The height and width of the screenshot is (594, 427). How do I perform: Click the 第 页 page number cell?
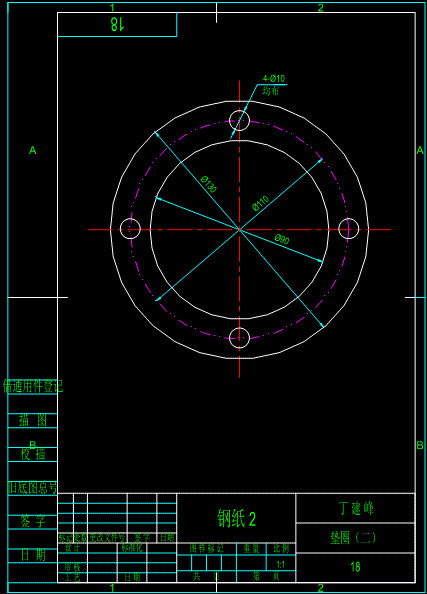pos(266,576)
